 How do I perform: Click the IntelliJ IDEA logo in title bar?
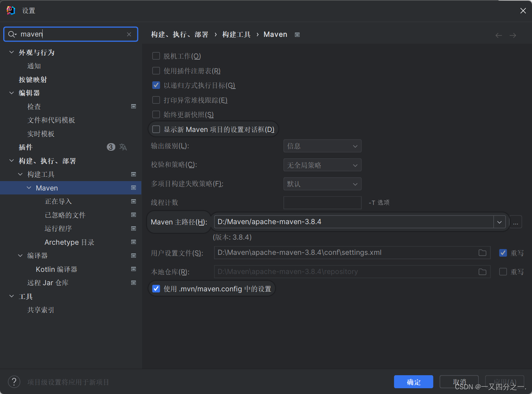click(x=11, y=10)
